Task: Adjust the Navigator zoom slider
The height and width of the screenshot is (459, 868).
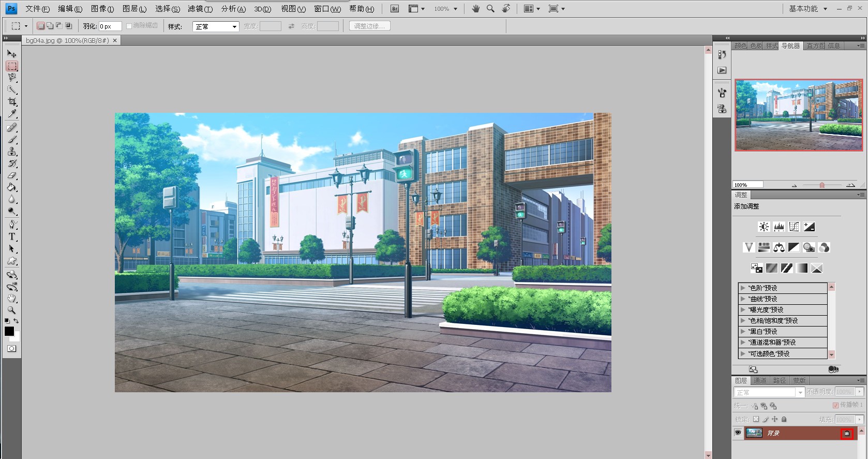Action: pos(822,185)
